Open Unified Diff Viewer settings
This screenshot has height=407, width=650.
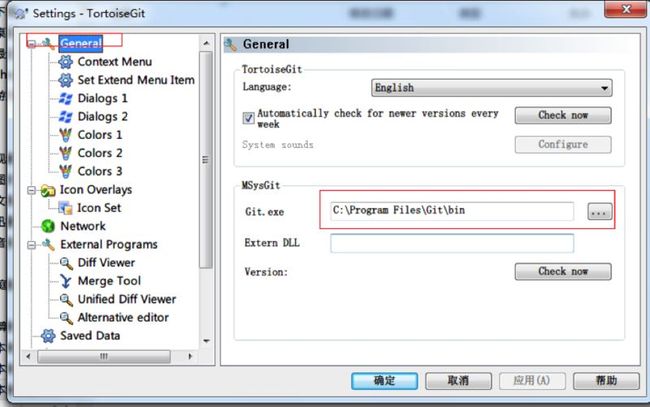[127, 299]
